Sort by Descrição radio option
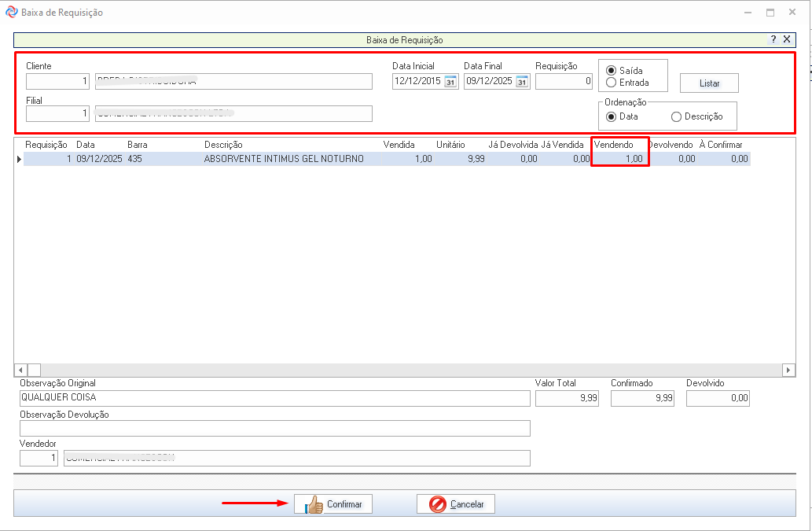This screenshot has height=531, width=812. point(676,116)
